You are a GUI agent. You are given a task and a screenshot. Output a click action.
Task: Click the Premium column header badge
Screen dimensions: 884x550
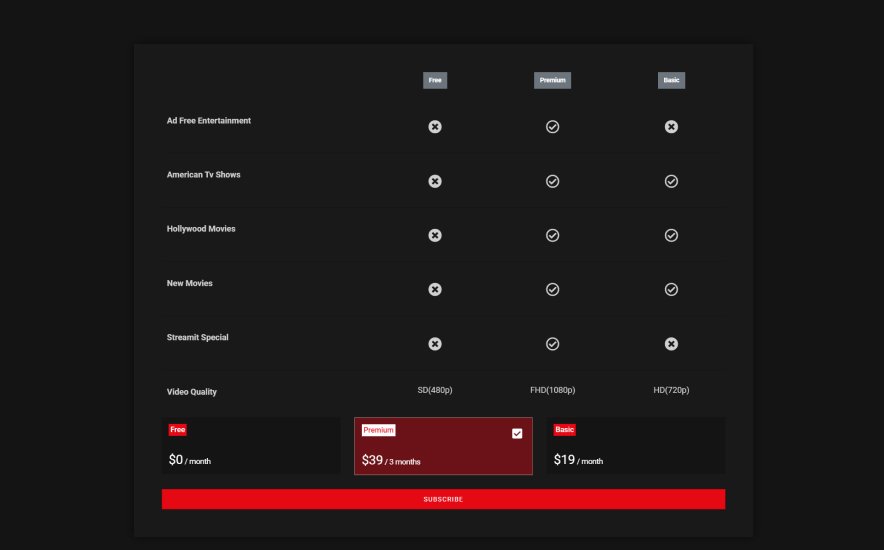pyautogui.click(x=552, y=80)
